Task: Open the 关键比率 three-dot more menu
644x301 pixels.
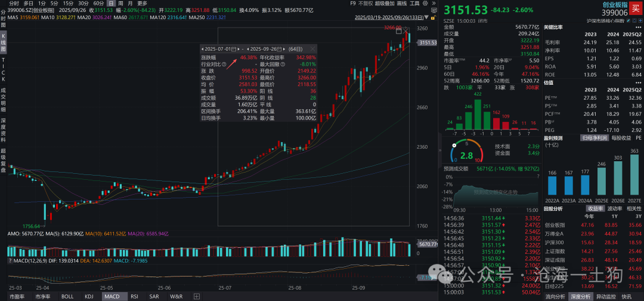Action: pos(637,27)
